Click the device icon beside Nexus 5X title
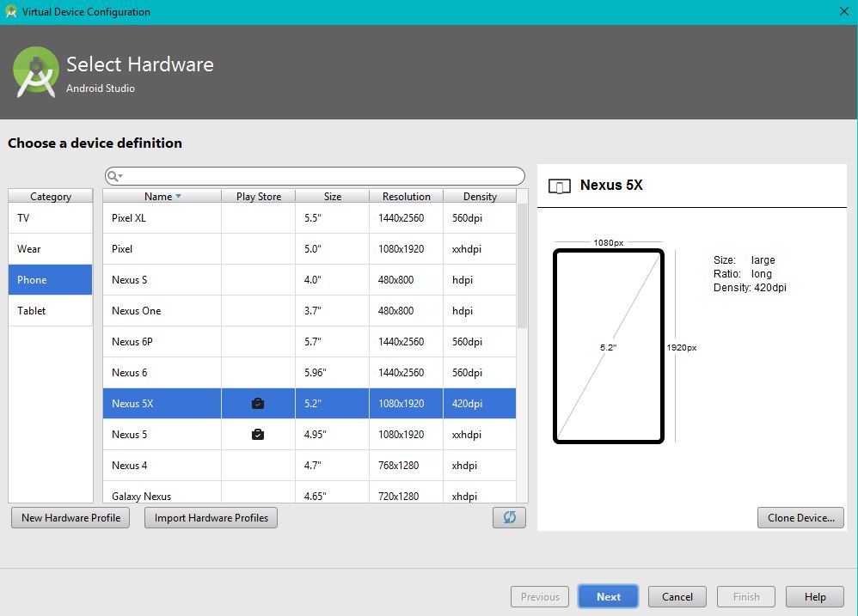Image resolution: width=858 pixels, height=616 pixels. click(559, 186)
